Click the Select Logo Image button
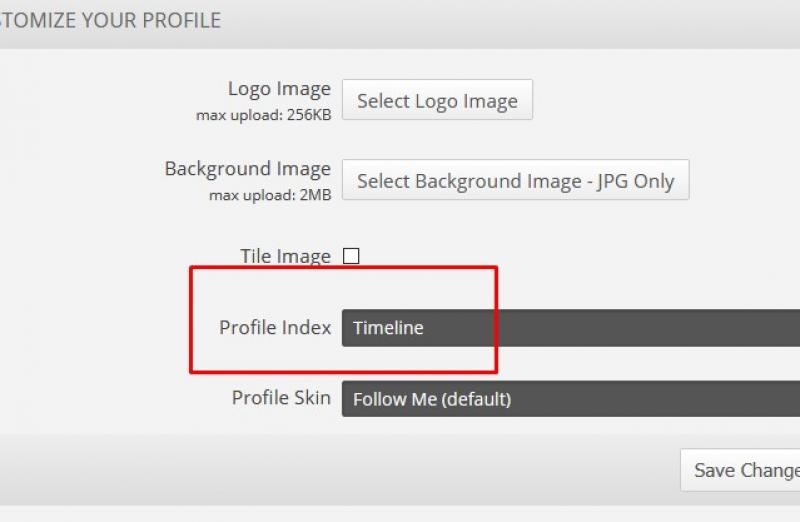 pos(437,101)
